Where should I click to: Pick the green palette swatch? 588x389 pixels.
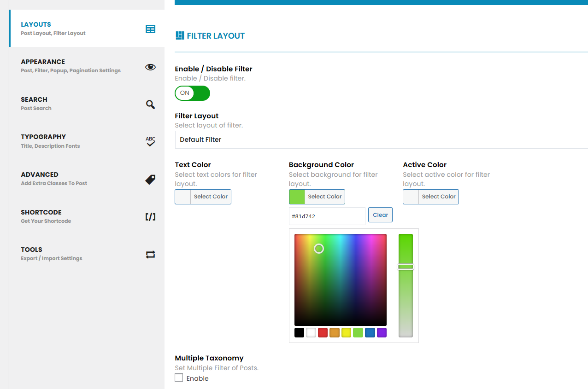358,332
